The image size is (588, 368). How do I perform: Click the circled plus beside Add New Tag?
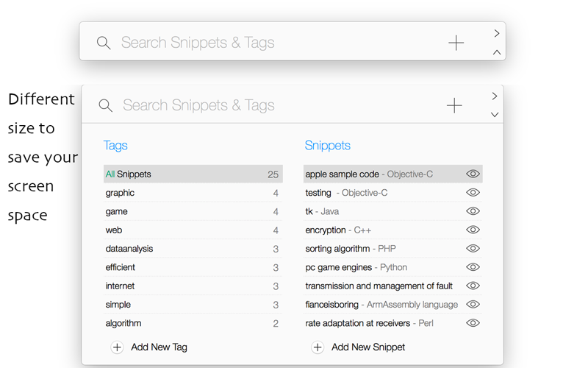click(117, 347)
